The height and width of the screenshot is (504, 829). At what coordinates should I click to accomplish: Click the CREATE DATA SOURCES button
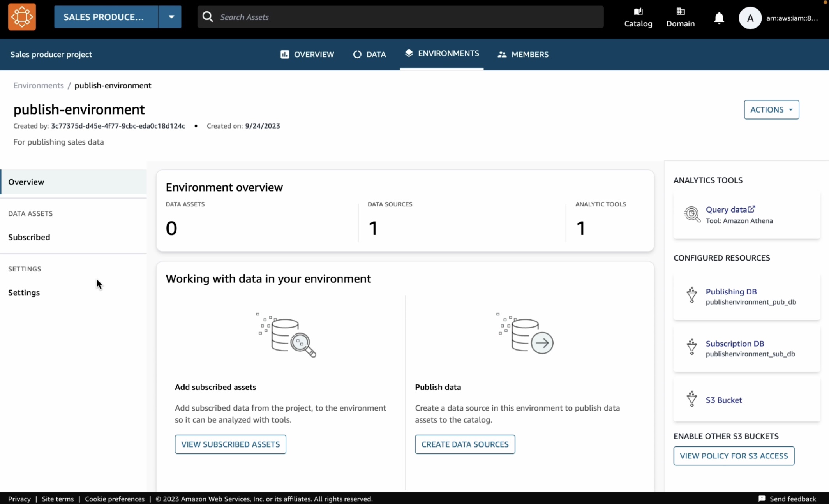[x=465, y=444]
